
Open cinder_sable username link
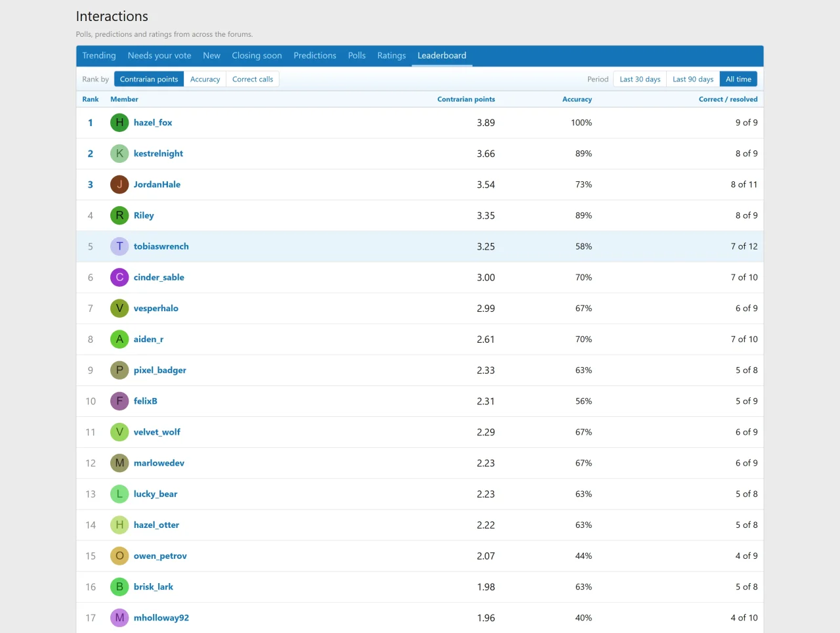159,277
